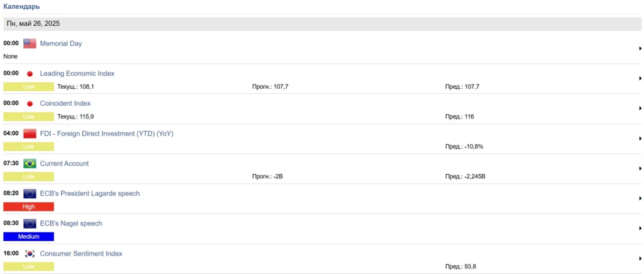Screen dimensions: 644x274
Task: Click the Brazil flag beside Current Account
Action: (x=30, y=164)
